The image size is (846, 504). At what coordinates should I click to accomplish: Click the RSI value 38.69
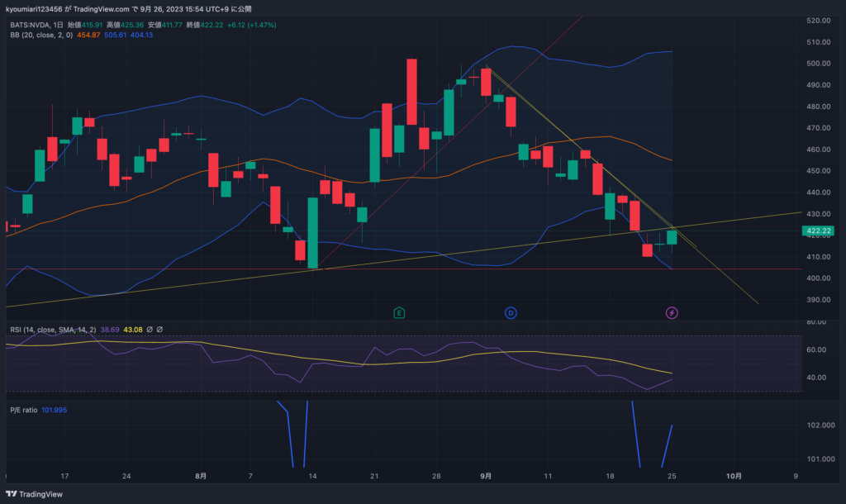(110, 330)
